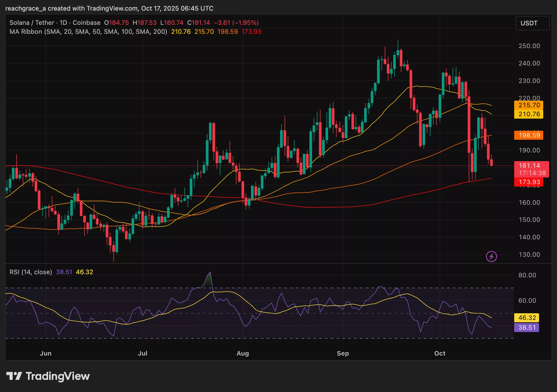557x392 pixels.
Task: Toggle the USDT currency display button
Action: pyautogui.click(x=532, y=23)
